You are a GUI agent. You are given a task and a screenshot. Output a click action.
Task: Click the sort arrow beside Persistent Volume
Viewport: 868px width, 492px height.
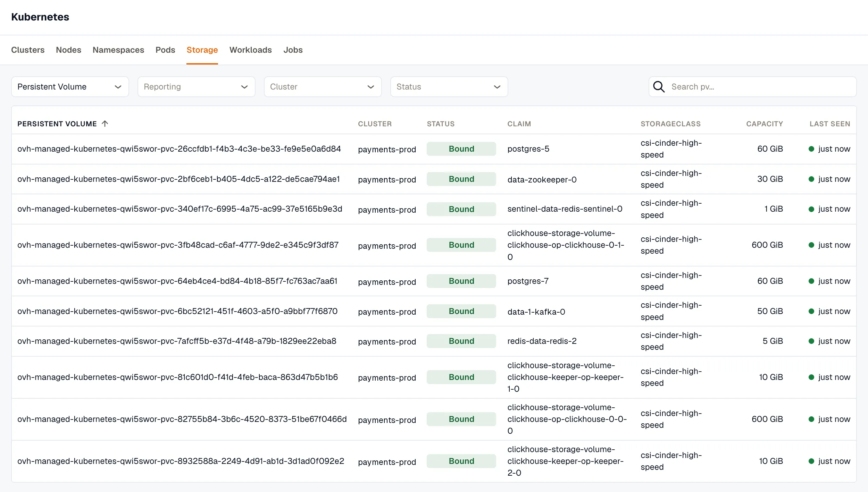tap(105, 124)
